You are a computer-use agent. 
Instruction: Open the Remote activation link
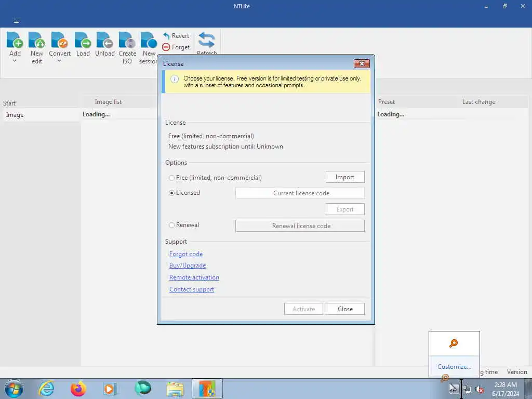pos(194,277)
